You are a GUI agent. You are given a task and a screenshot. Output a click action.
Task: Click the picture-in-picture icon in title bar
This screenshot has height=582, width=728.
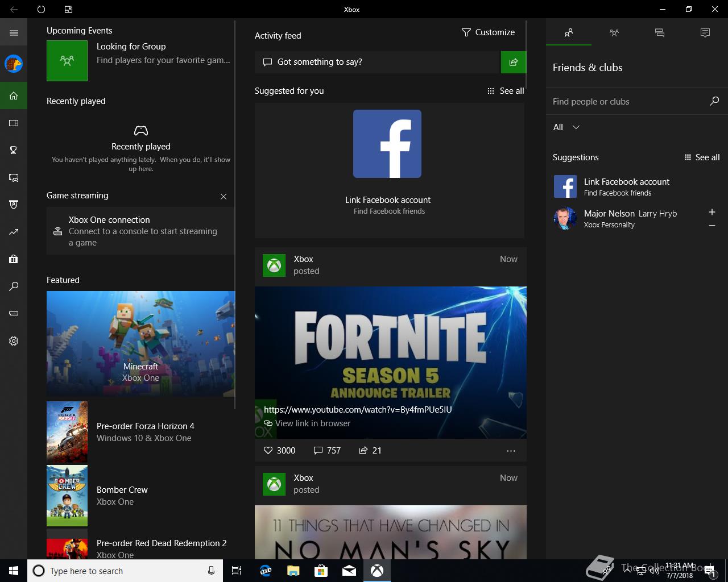tap(68, 9)
